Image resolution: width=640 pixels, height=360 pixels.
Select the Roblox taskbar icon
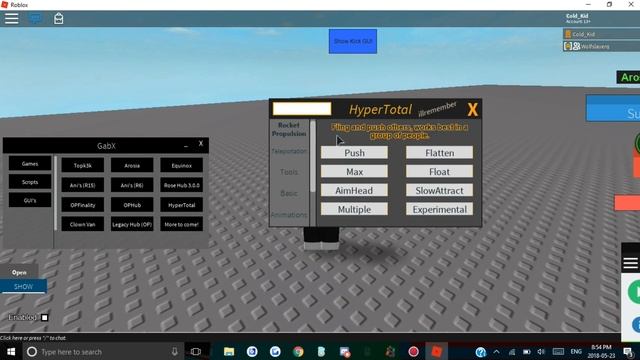click(436, 351)
